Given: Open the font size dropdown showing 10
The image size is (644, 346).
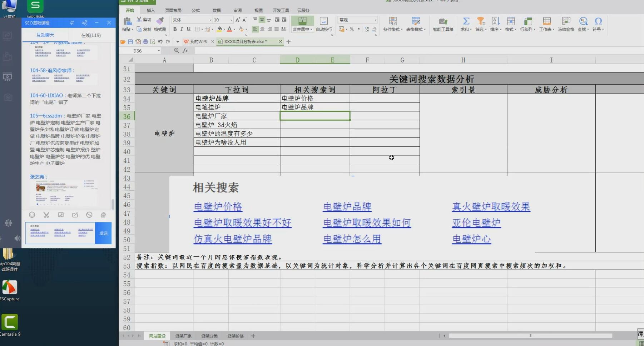Looking at the screenshot, I should coord(231,20).
